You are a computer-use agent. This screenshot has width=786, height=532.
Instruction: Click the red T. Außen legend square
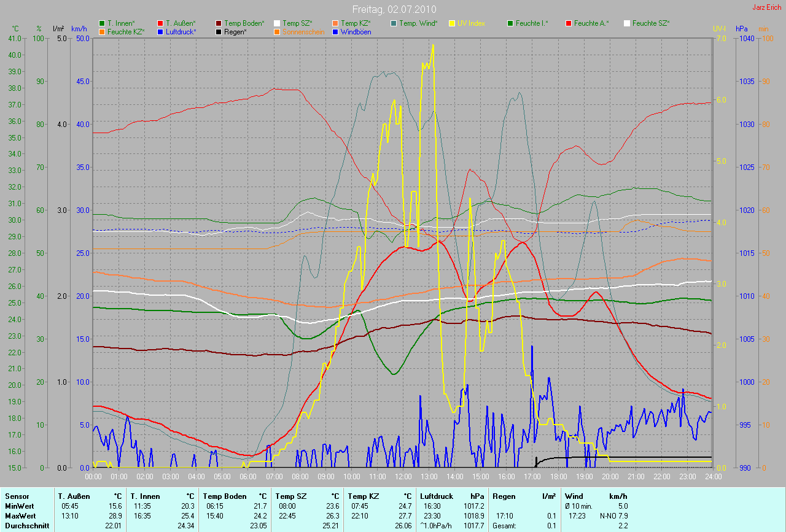[160, 23]
